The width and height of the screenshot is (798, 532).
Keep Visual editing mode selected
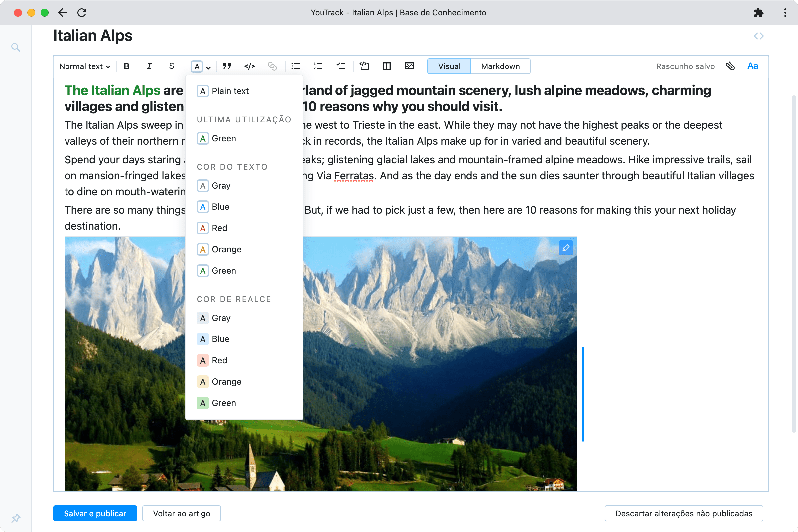(449, 66)
